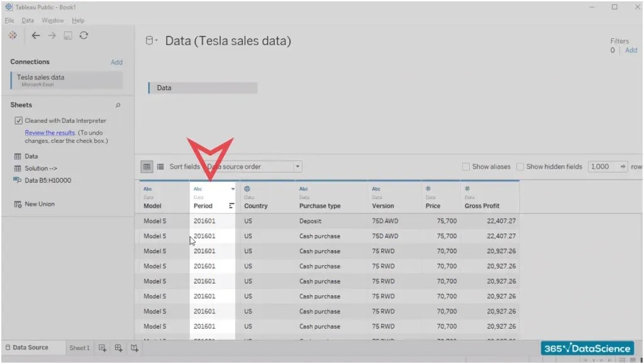Enable Show aliases
This screenshot has width=644, height=364.
[x=465, y=166]
